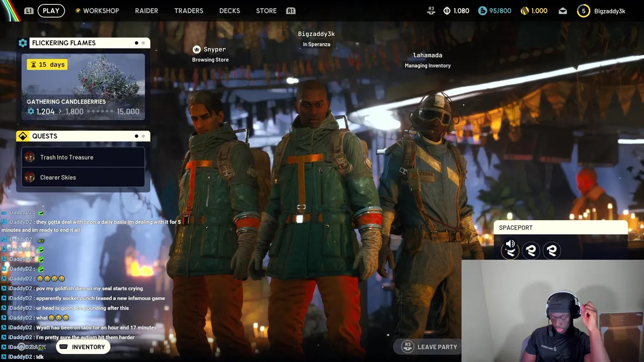Open the Bigzaddy3k profile name in top bar
The width and height of the screenshot is (644, 362).
[x=610, y=11]
